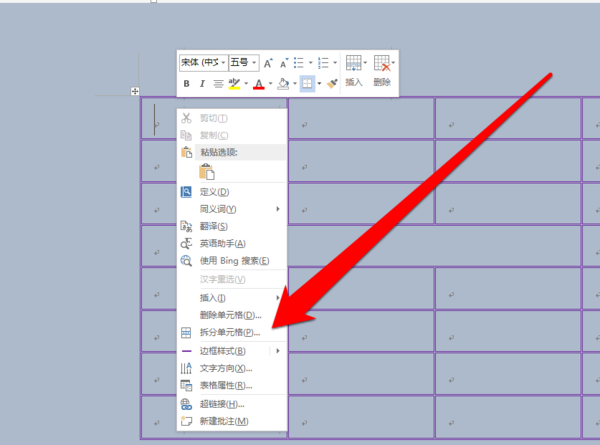This screenshot has height=445, width=600.
Task: Click the hyperlink chain icon
Action: tap(186, 404)
